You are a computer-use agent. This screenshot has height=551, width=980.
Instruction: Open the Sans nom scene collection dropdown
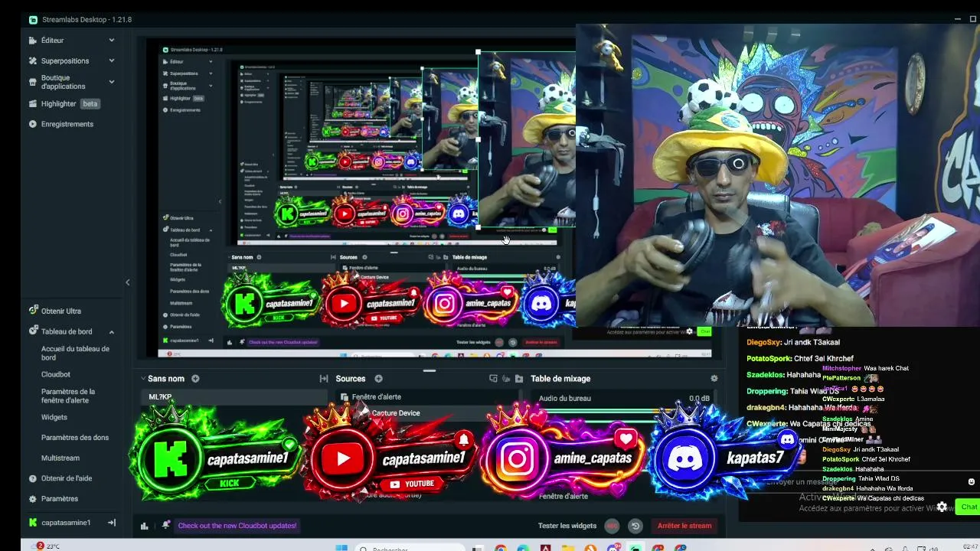143,379
